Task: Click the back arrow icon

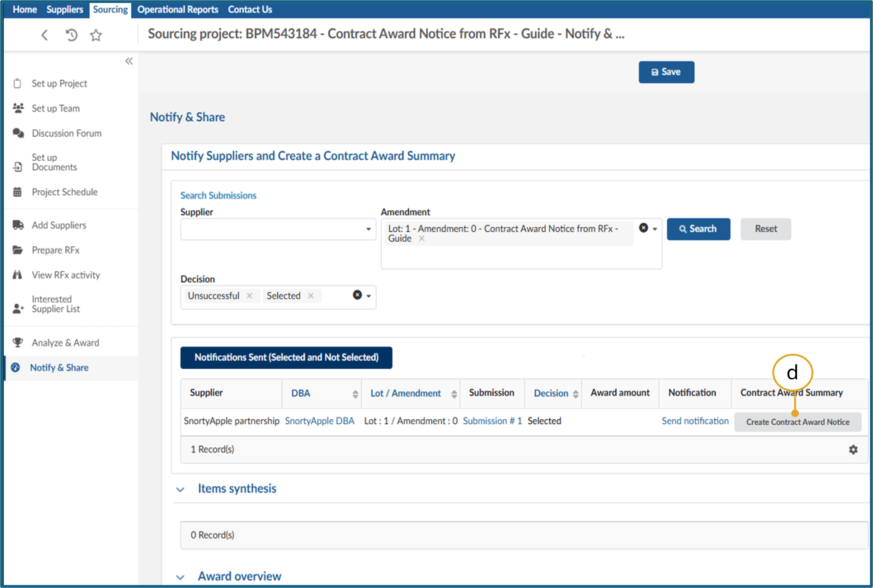Action: point(45,35)
